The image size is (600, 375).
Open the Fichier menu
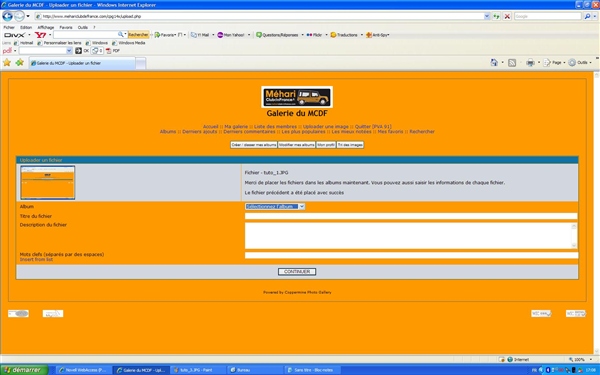tap(9, 27)
